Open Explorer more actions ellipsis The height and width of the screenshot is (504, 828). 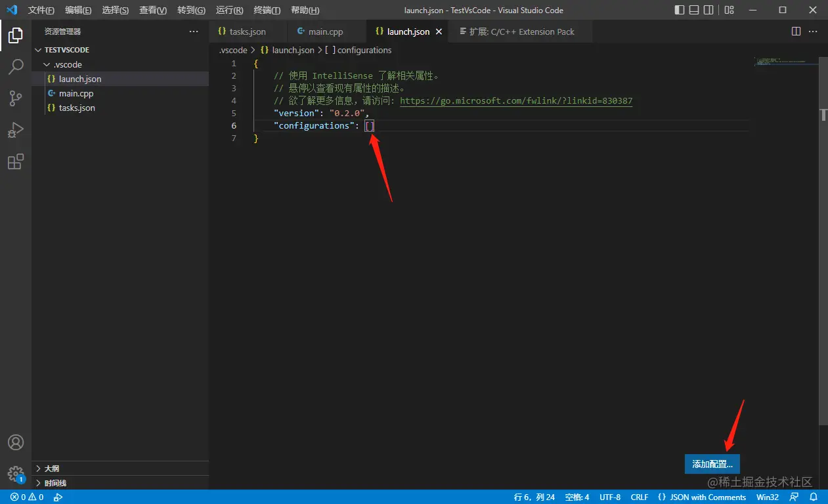193,31
